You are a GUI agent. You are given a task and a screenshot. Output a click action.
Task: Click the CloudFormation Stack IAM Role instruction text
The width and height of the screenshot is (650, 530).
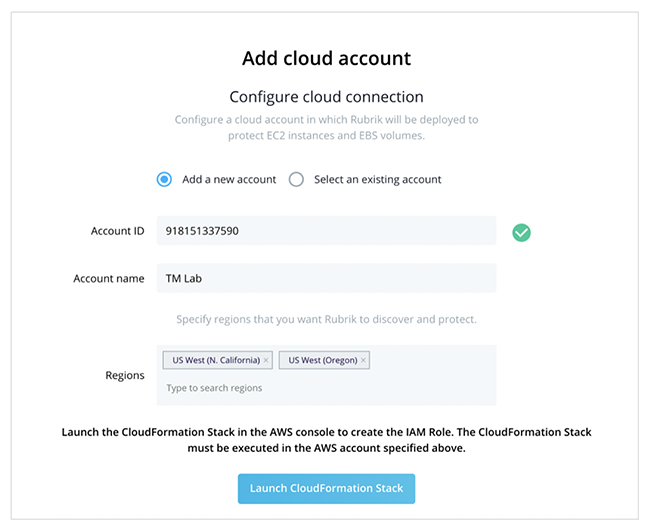326,440
